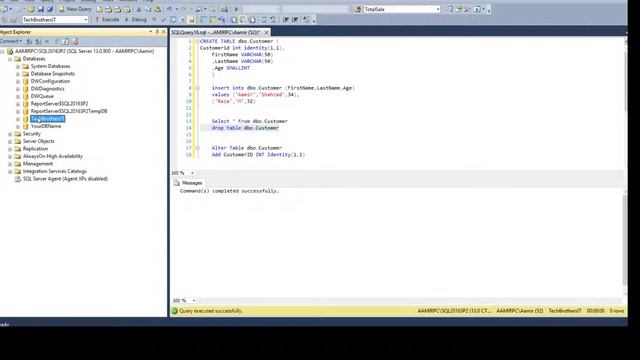Open Object Explorer window position dropdown
The height and width of the screenshot is (360, 640).
(151, 32)
